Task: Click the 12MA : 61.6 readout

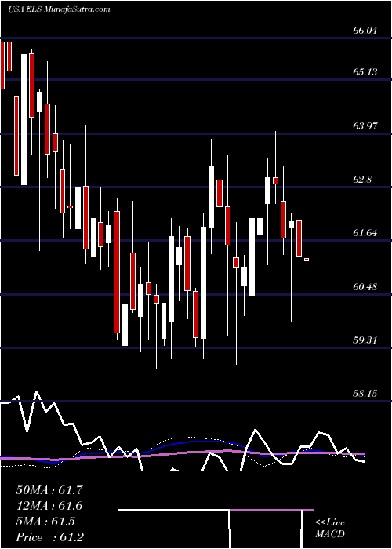Action: point(49,506)
